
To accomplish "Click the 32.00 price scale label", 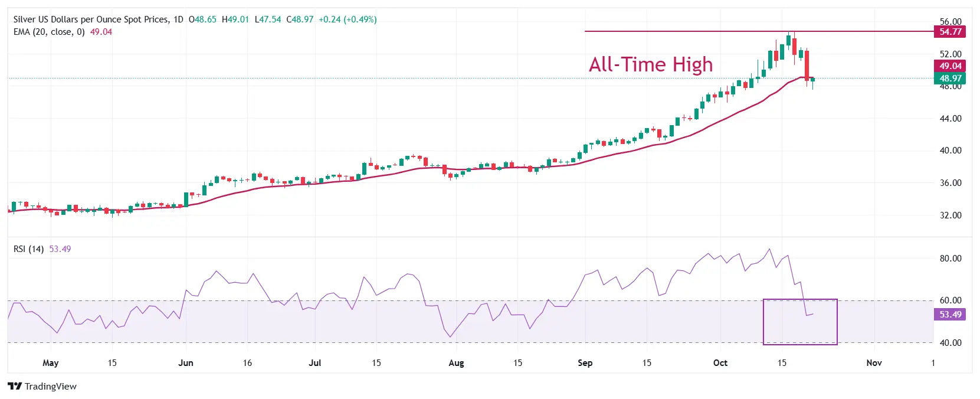I will [x=950, y=215].
